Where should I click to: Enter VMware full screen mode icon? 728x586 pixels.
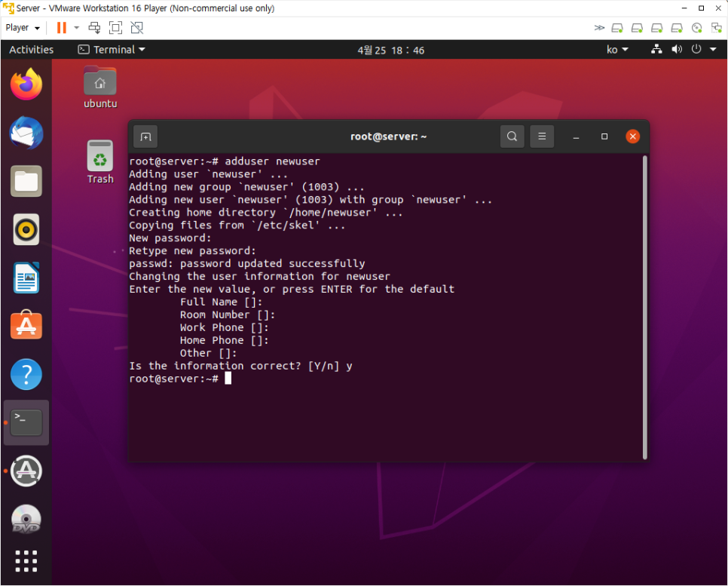(x=115, y=28)
